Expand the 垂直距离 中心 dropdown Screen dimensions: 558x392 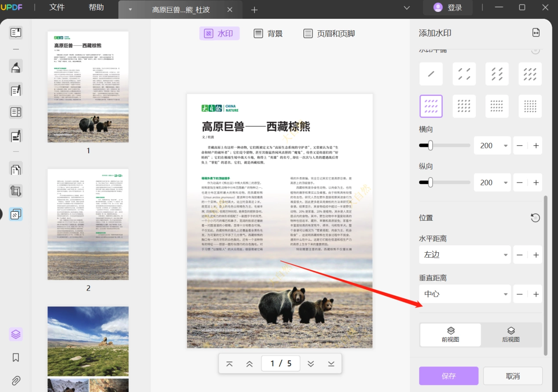pos(465,294)
